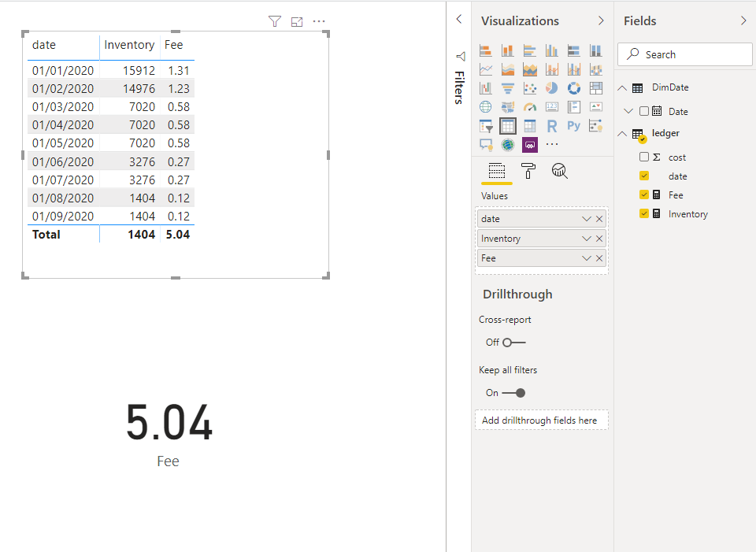Select the donut chart visual
Screen dimensions: 756x552
coord(574,88)
